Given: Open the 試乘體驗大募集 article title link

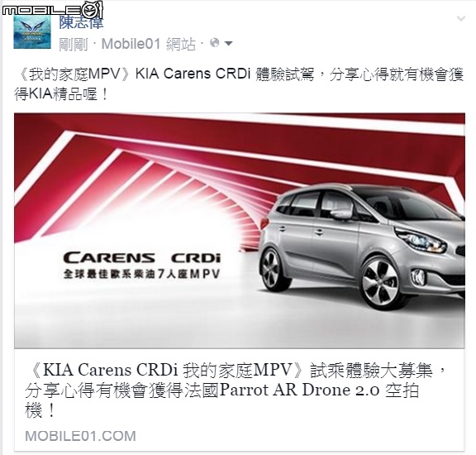Looking at the screenshot, I should pyautogui.click(x=236, y=390).
